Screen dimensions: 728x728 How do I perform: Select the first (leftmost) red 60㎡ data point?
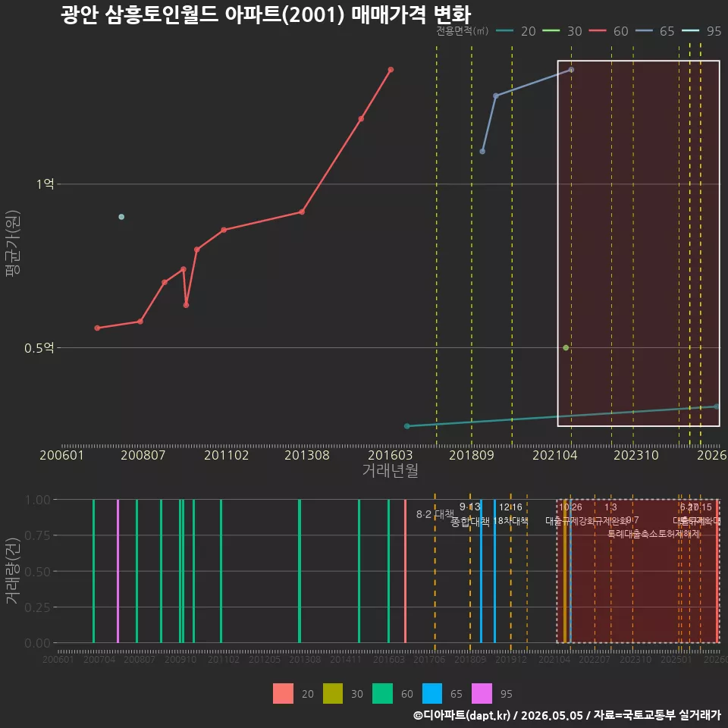(97, 328)
